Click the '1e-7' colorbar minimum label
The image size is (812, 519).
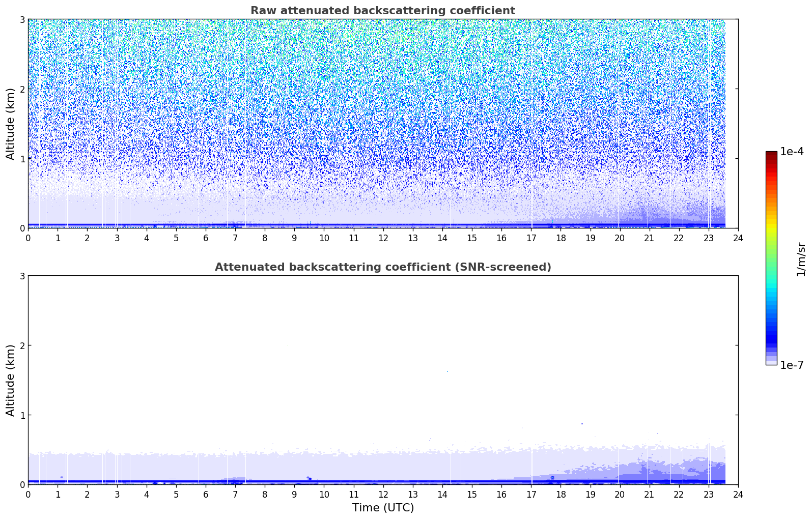pos(791,365)
